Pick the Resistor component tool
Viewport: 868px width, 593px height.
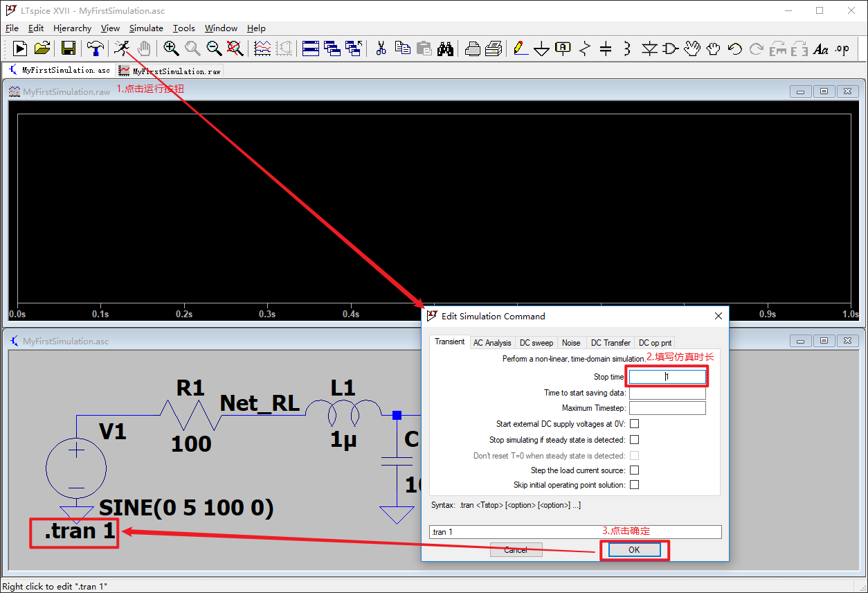coord(584,48)
